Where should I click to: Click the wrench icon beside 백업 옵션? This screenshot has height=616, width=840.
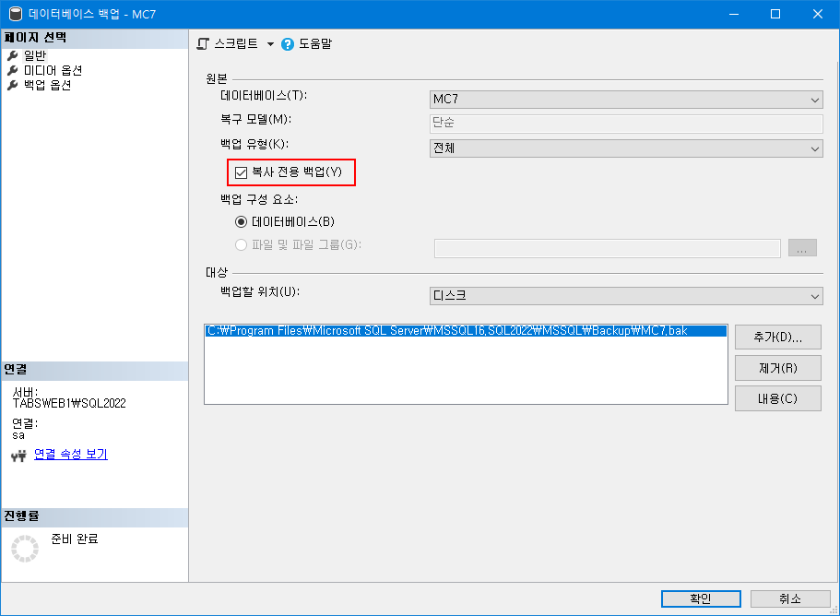click(x=13, y=85)
